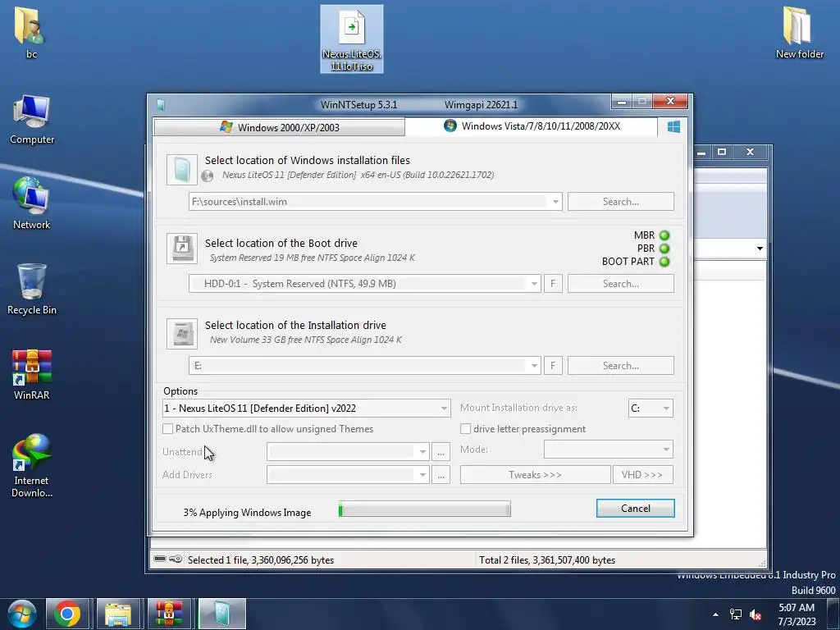Select the Nexus.LiteOS.11.IoT.iso desktop file
The height and width of the screenshot is (630, 840).
tap(351, 39)
